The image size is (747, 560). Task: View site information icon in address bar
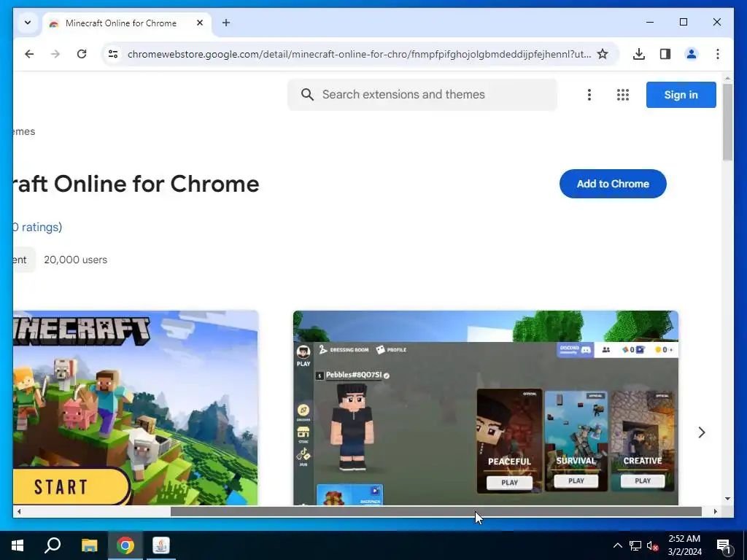click(113, 54)
